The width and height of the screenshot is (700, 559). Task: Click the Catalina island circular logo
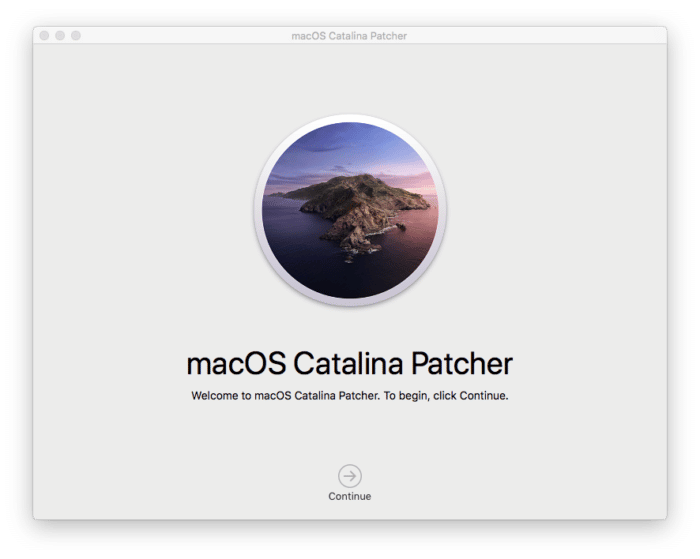click(350, 210)
